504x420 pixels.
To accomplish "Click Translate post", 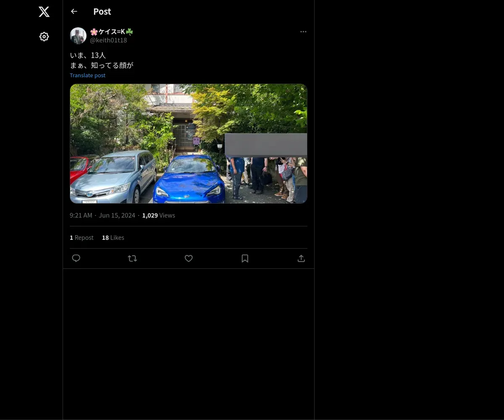I will 87,75.
